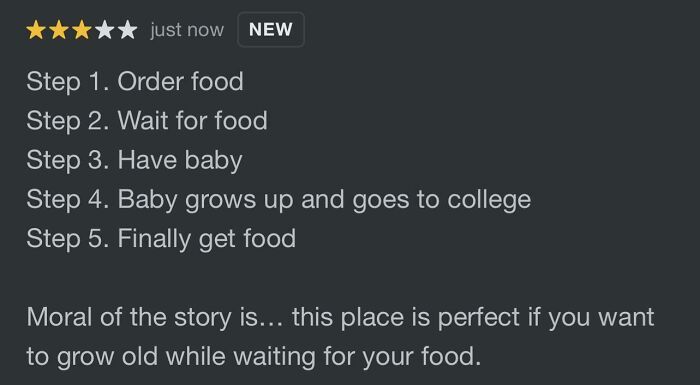Image resolution: width=700 pixels, height=385 pixels.
Task: Click the fifth gray star
Action: click(x=127, y=30)
